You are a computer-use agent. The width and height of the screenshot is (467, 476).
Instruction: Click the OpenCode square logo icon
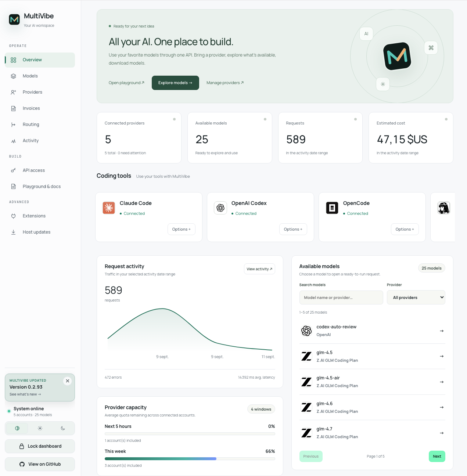(x=332, y=208)
